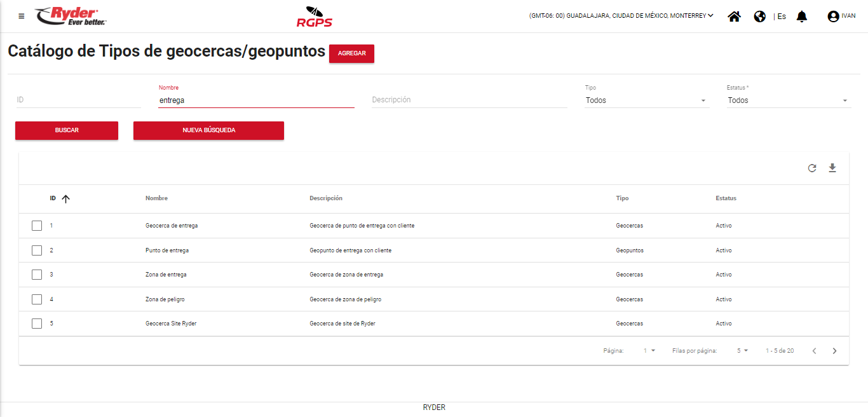Refresh the table results
The image size is (868, 417).
coord(811,168)
